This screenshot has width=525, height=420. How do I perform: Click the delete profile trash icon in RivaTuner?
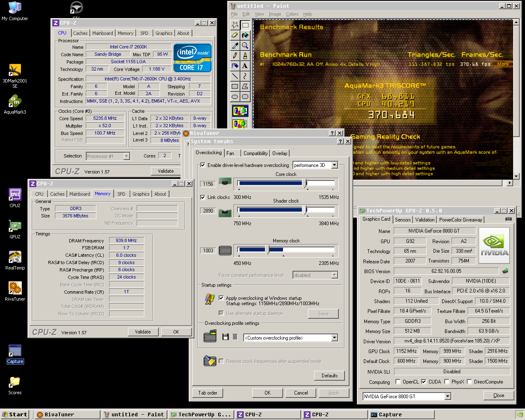point(235,337)
